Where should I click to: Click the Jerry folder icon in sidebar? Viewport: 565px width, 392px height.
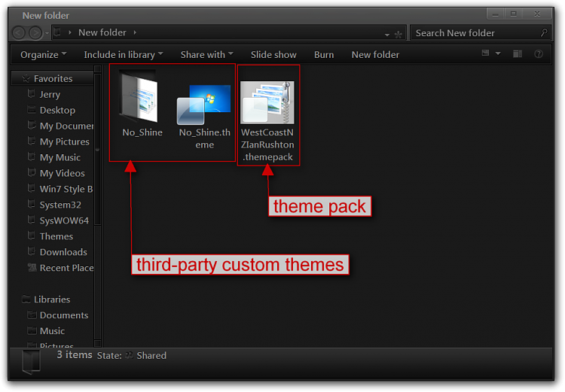tap(32, 94)
